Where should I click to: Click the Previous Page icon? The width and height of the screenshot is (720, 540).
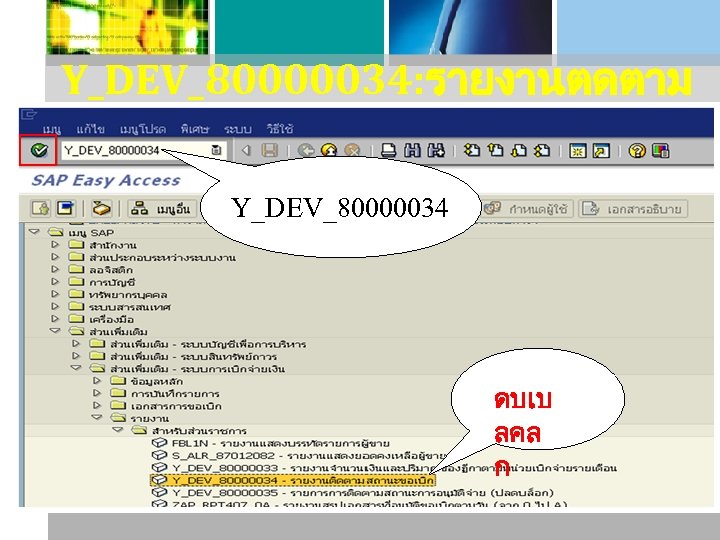point(495,150)
